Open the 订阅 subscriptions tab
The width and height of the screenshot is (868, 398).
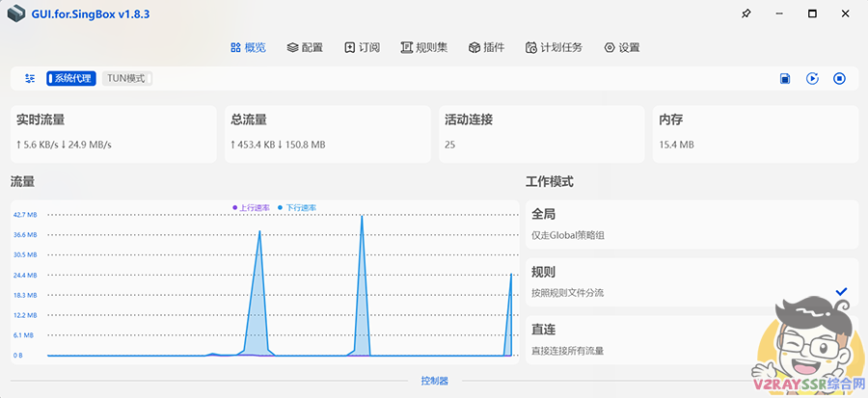click(362, 47)
